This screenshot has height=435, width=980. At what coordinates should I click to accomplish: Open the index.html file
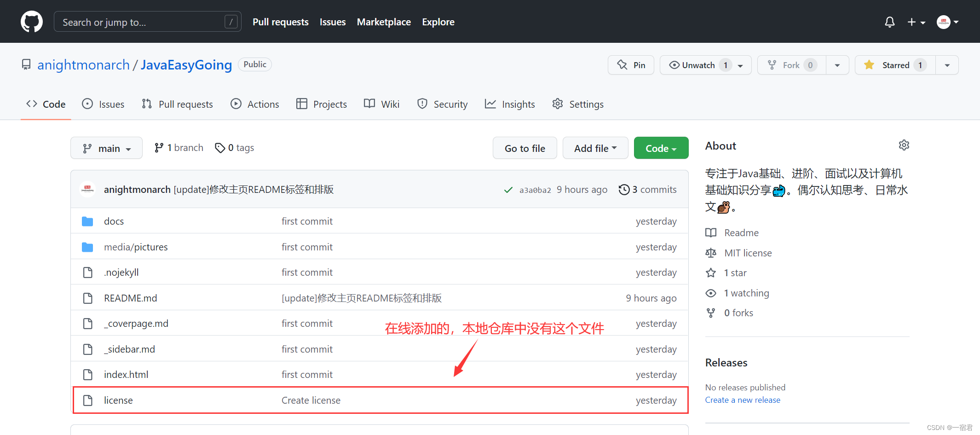coord(126,375)
